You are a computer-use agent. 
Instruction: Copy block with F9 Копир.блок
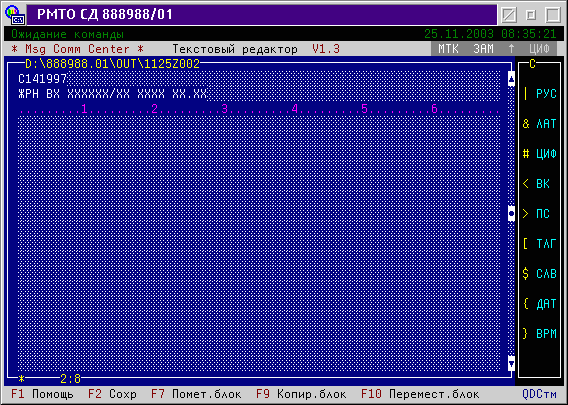coord(301,394)
